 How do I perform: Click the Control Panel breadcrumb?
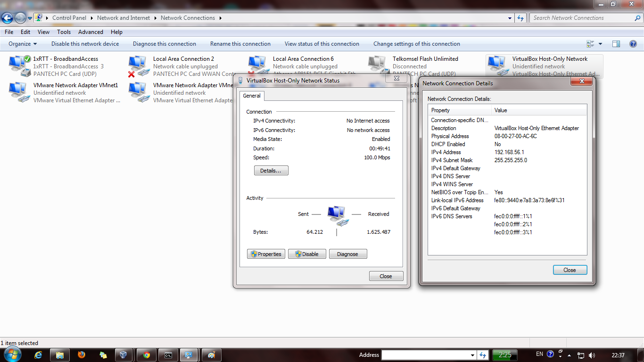click(69, 18)
